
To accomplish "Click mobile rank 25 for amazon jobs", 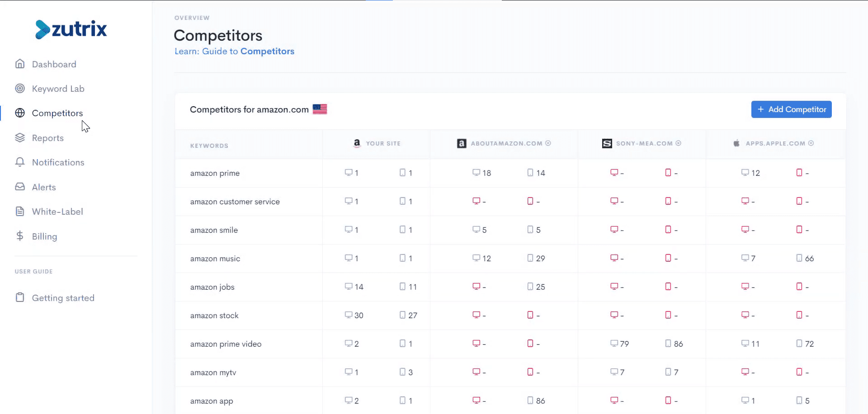I will pyautogui.click(x=540, y=287).
